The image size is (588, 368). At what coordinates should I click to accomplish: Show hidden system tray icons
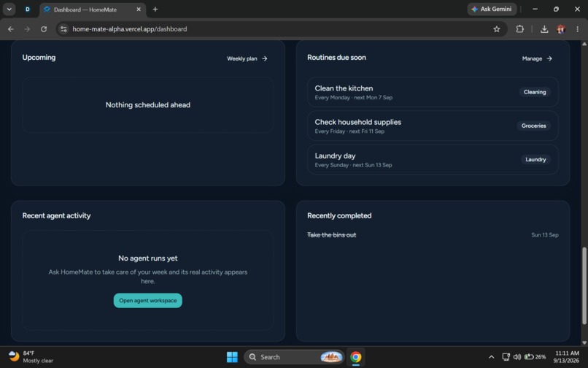click(x=491, y=357)
